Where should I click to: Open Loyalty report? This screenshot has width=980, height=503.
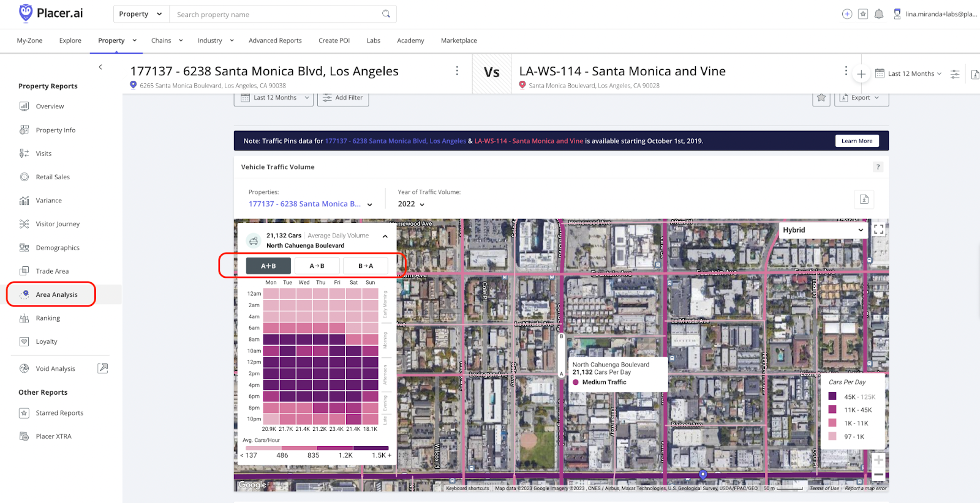click(47, 341)
